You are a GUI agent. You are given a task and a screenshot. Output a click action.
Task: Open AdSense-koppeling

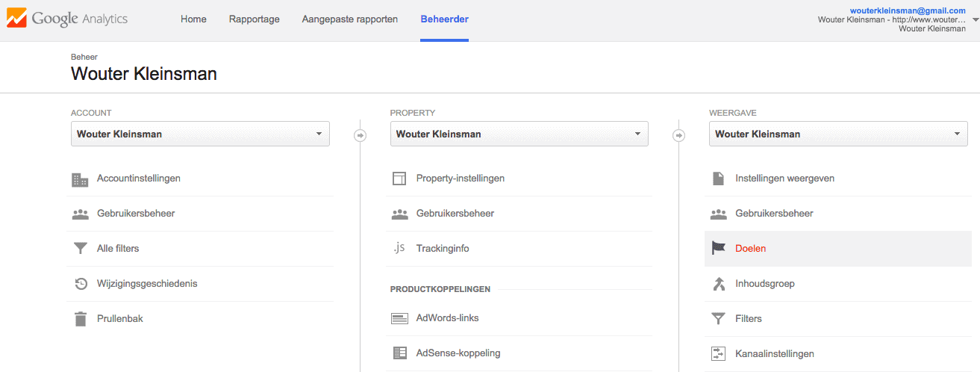tap(458, 353)
